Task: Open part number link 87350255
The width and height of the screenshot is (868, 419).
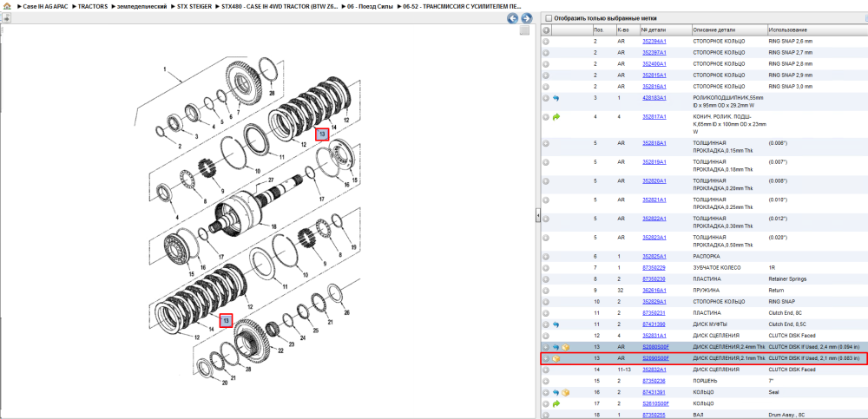Action: click(x=654, y=416)
